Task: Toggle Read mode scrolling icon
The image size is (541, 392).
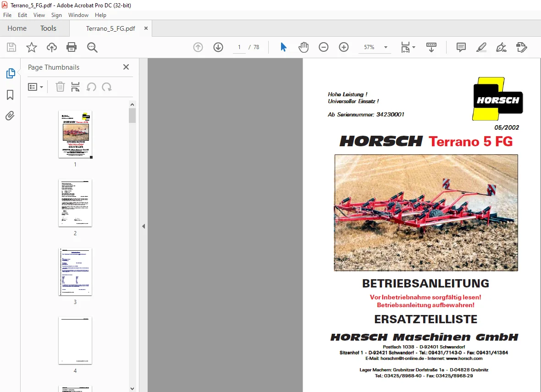Action: [431, 47]
